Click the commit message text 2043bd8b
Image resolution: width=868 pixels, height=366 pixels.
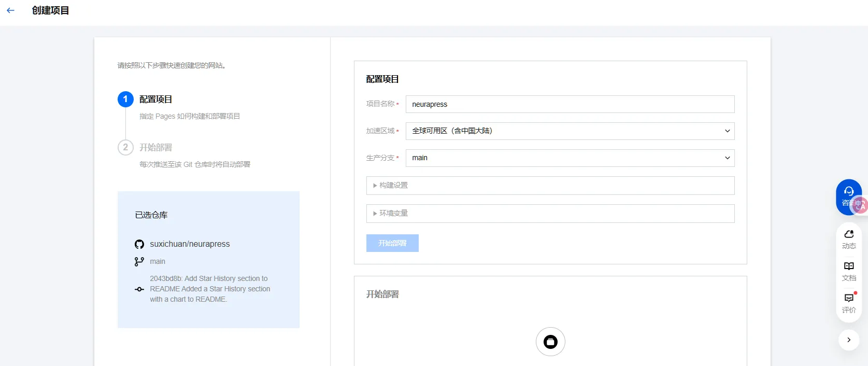coord(210,289)
